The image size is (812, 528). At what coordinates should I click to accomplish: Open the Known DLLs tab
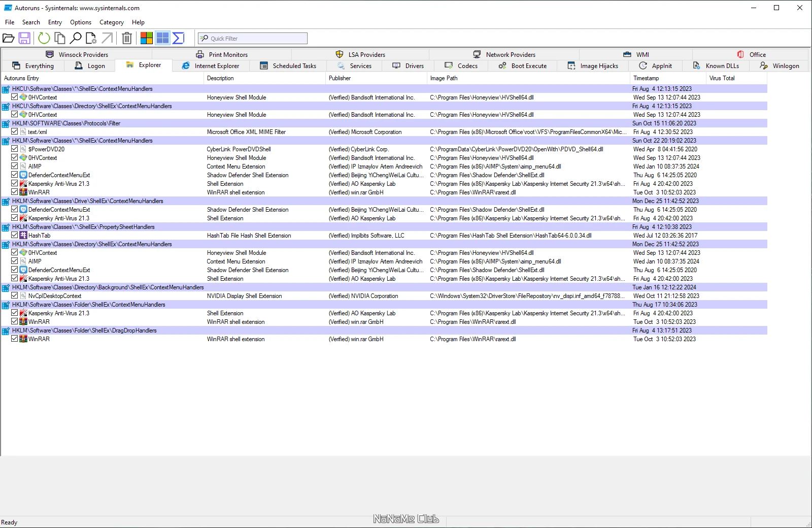click(x=716, y=66)
